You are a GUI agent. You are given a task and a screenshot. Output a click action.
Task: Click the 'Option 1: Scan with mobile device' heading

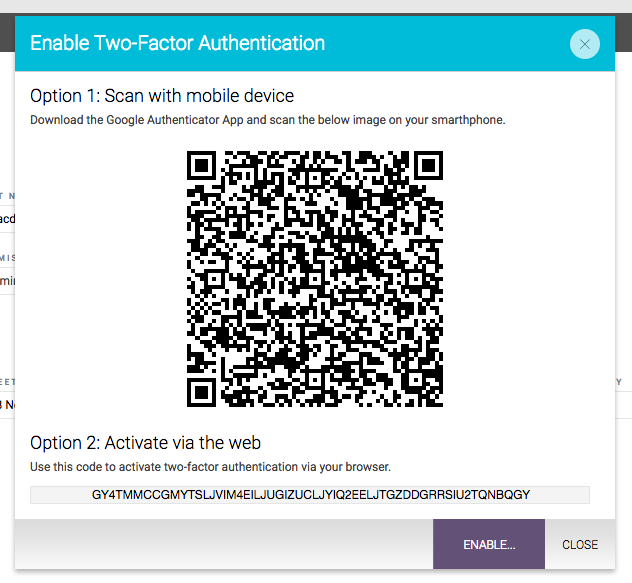pos(162,96)
